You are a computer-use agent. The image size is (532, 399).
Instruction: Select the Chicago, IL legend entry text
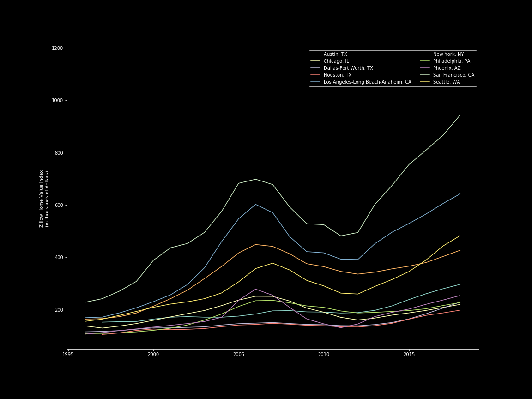(336, 61)
